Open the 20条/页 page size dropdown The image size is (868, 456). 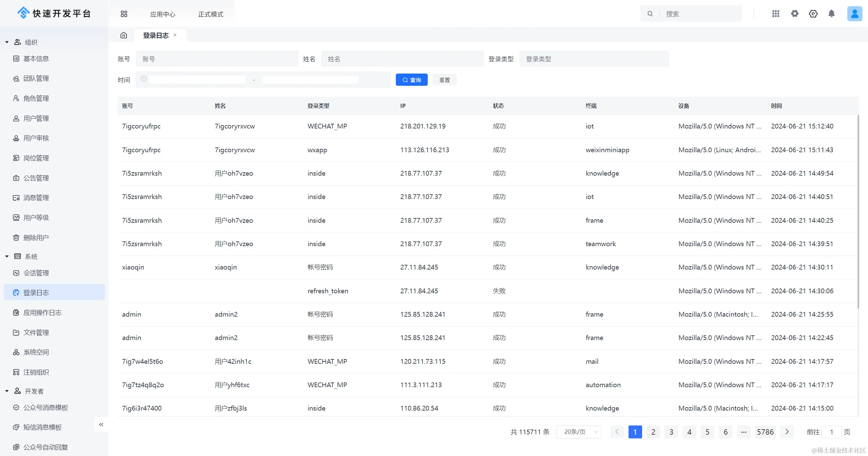coord(579,432)
